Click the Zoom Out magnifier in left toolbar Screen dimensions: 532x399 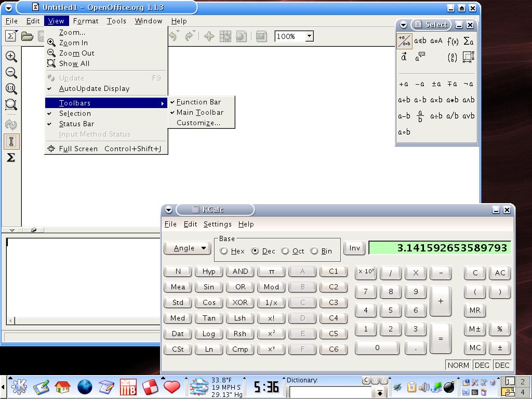coord(11,73)
